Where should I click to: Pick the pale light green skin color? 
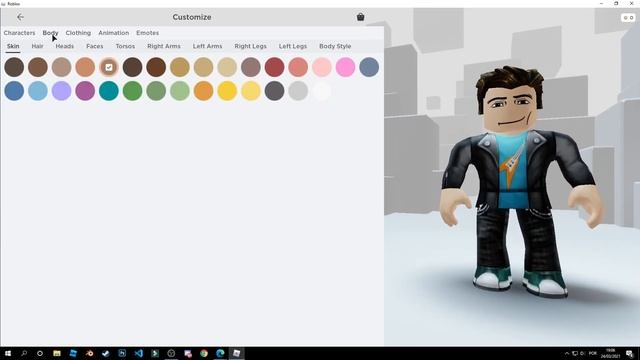pos(180,91)
